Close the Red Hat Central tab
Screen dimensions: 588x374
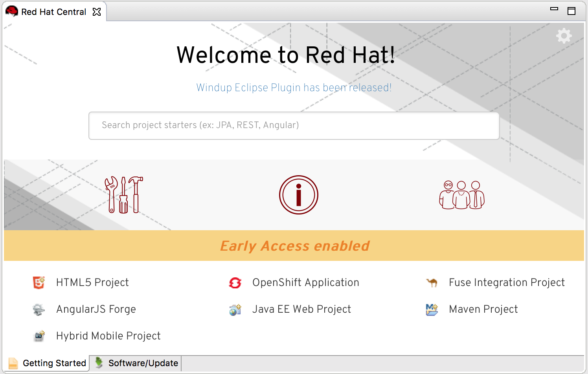[97, 12]
